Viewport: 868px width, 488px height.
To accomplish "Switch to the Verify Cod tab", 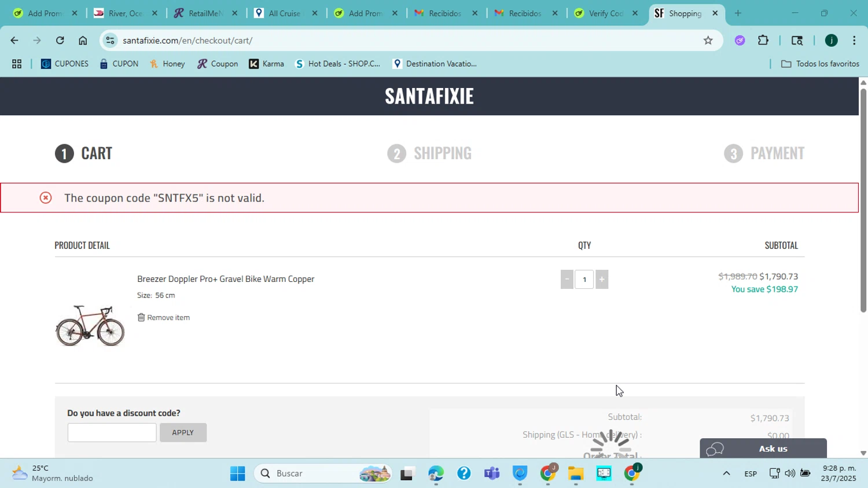I will (605, 13).
